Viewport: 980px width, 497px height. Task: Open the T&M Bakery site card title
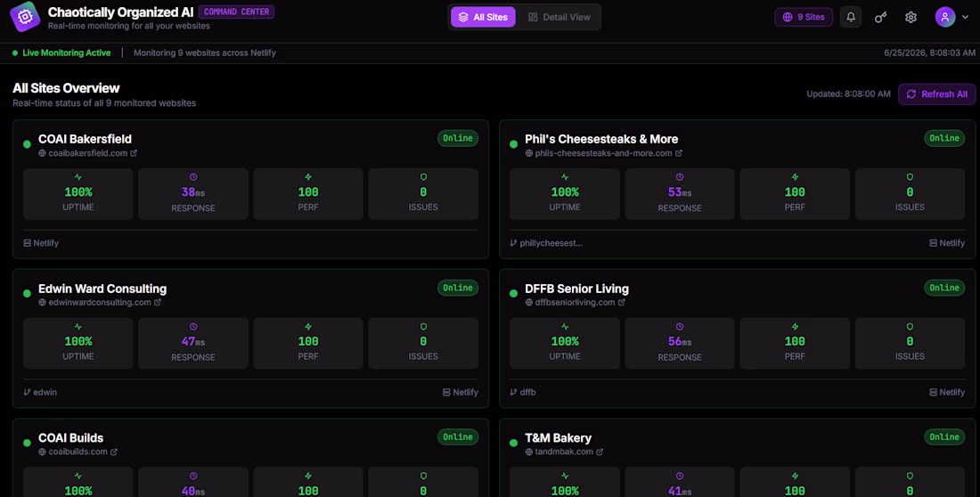558,438
